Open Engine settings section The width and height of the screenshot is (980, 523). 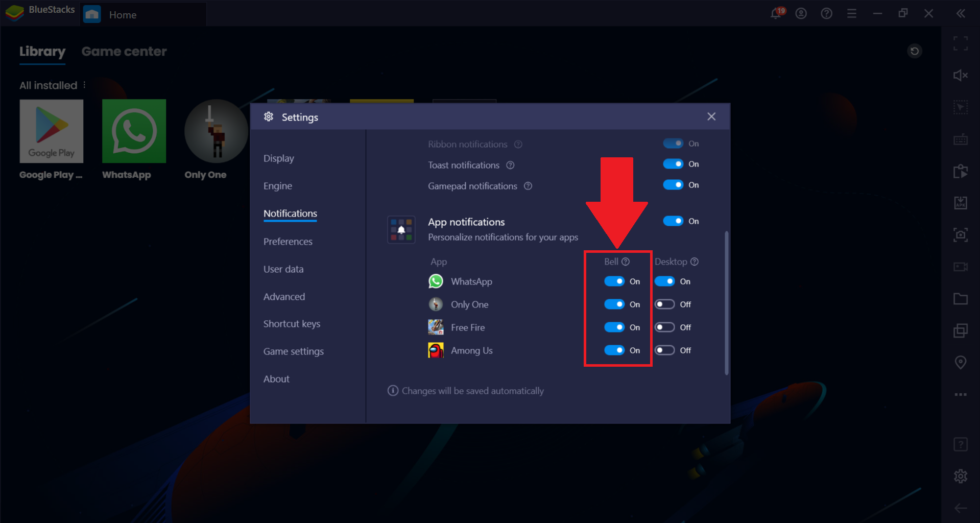click(x=278, y=186)
